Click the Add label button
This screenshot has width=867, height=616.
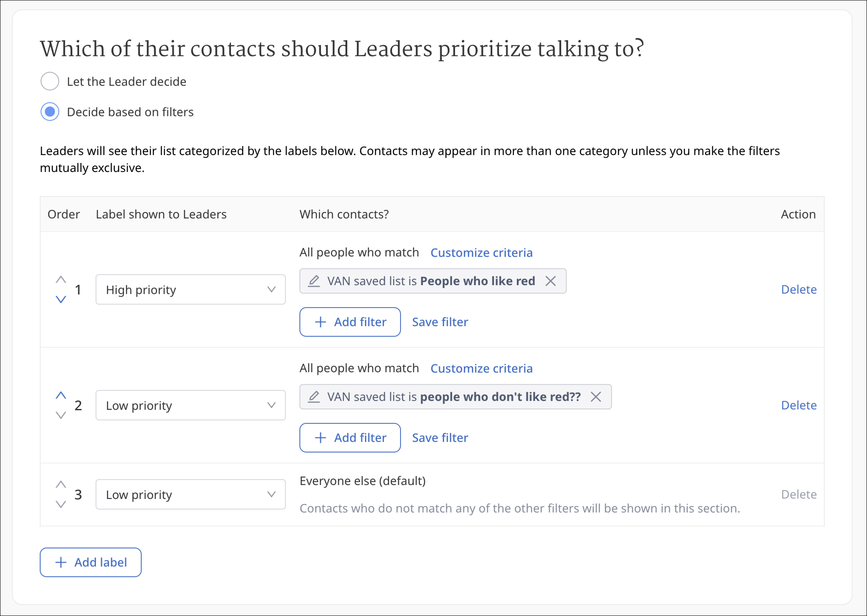click(x=91, y=562)
